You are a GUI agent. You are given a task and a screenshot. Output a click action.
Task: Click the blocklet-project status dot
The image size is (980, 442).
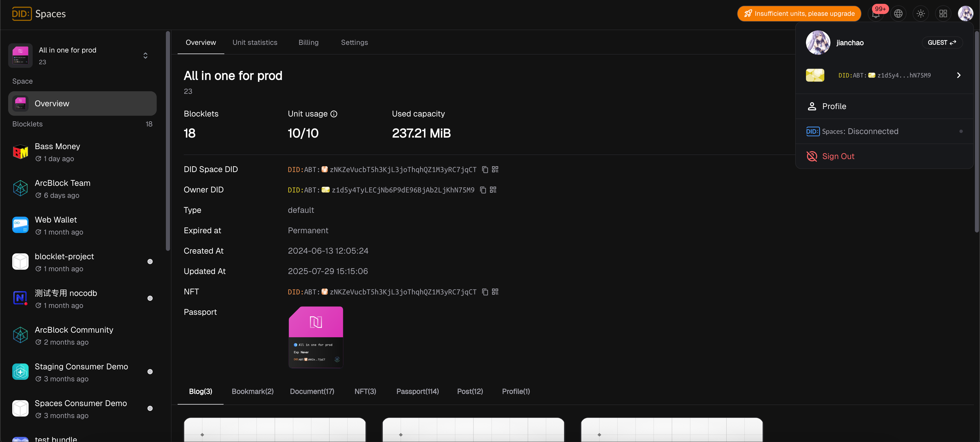pyautogui.click(x=150, y=262)
